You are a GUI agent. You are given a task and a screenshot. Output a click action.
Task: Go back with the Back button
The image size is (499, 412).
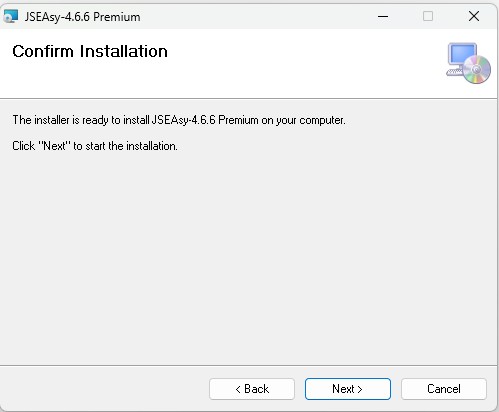coord(252,389)
